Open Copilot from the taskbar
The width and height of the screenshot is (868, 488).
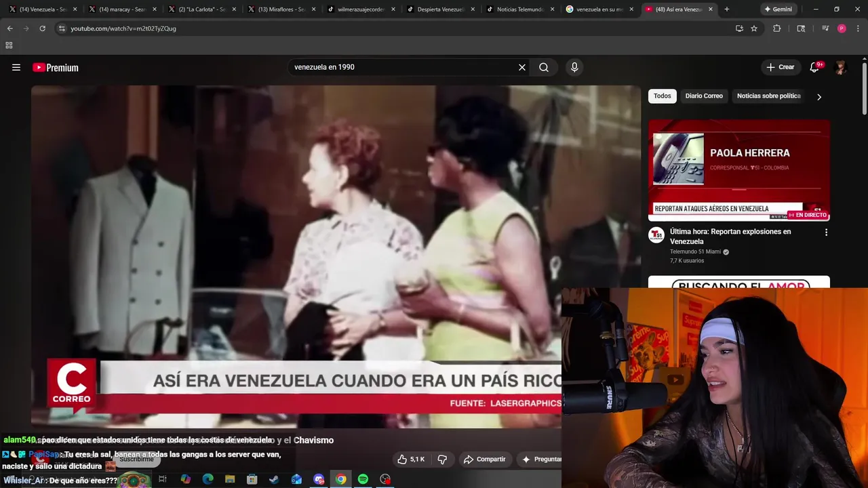click(185, 479)
